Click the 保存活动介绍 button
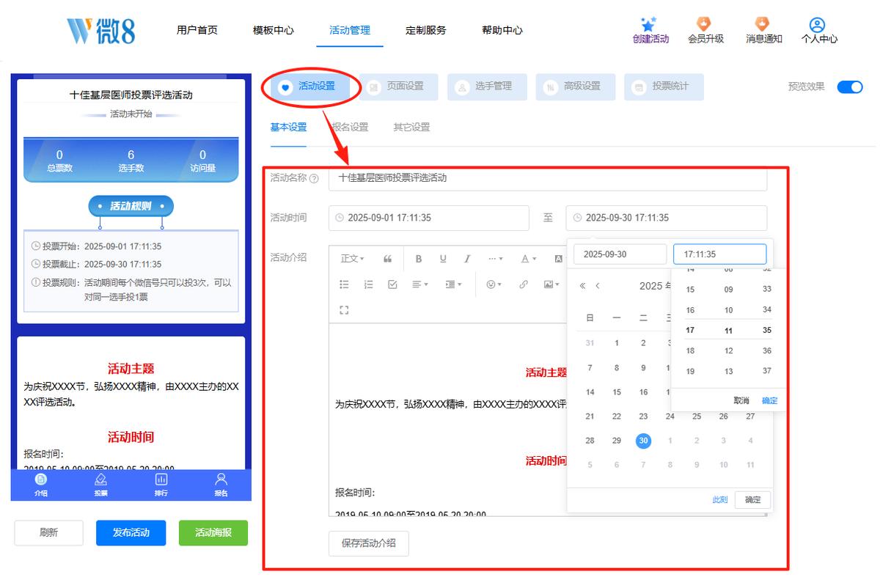Image resolution: width=880 pixels, height=588 pixels. click(x=369, y=543)
